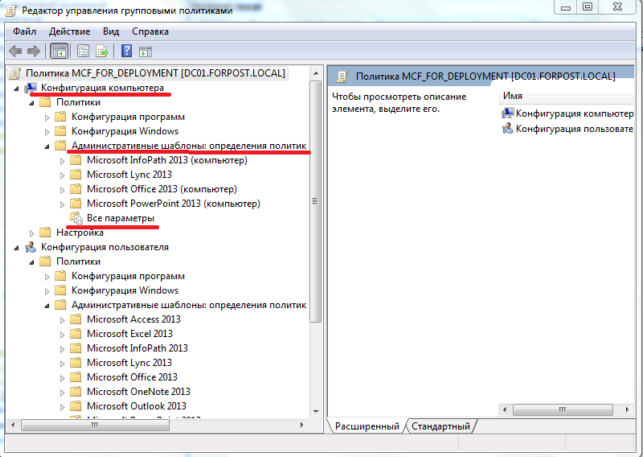The width and height of the screenshot is (643, 457).
Task: Select root Политика MCF_FOR_DEPLOYMENT tree node
Action: click(155, 73)
